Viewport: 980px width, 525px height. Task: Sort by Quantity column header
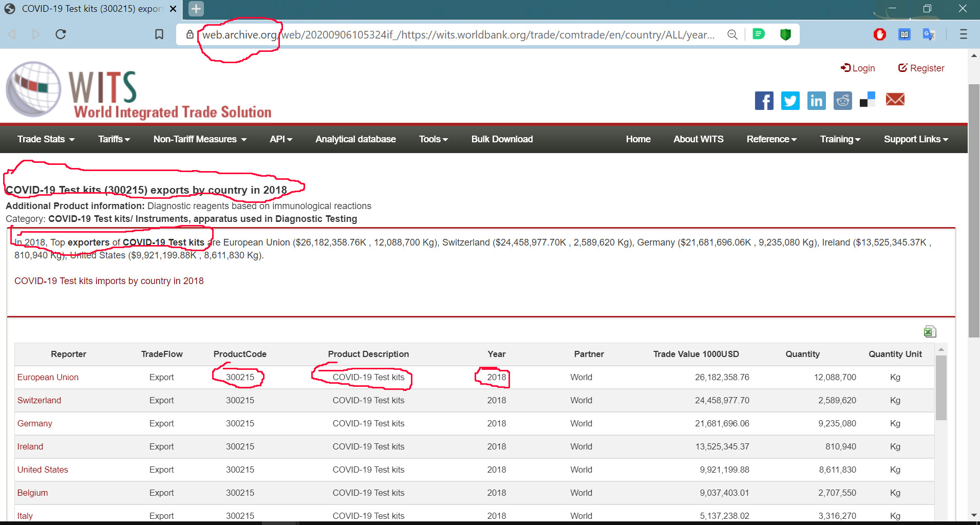[x=802, y=354]
